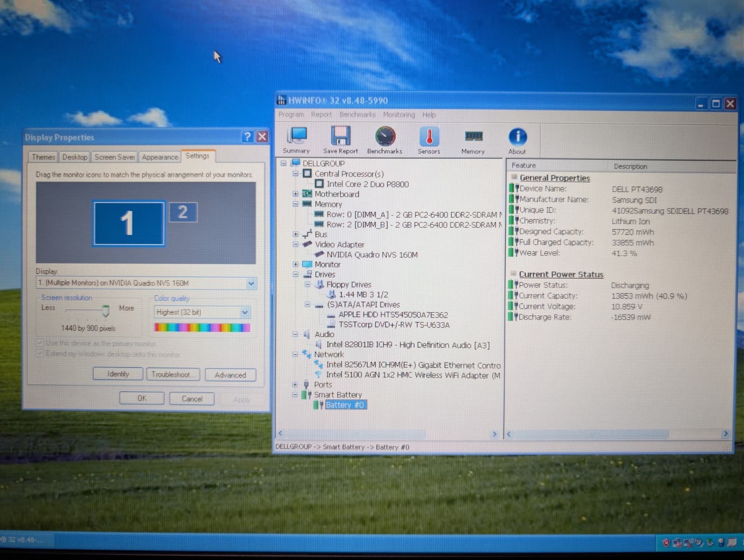Viewport: 744px width, 560px height.
Task: Click the HWiNFO taskbar button
Action: pyautogui.click(x=27, y=540)
